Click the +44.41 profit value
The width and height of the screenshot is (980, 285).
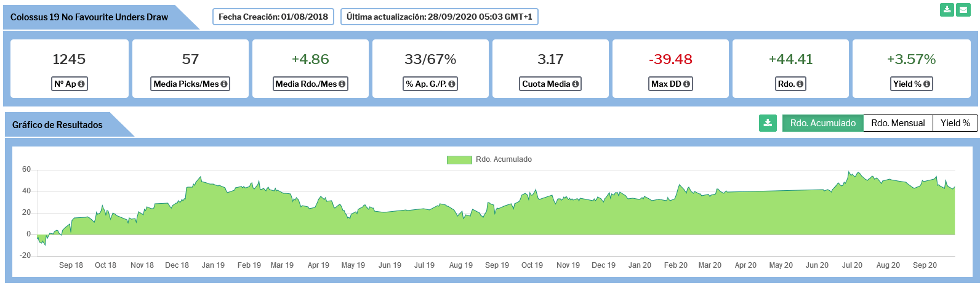[x=790, y=59]
